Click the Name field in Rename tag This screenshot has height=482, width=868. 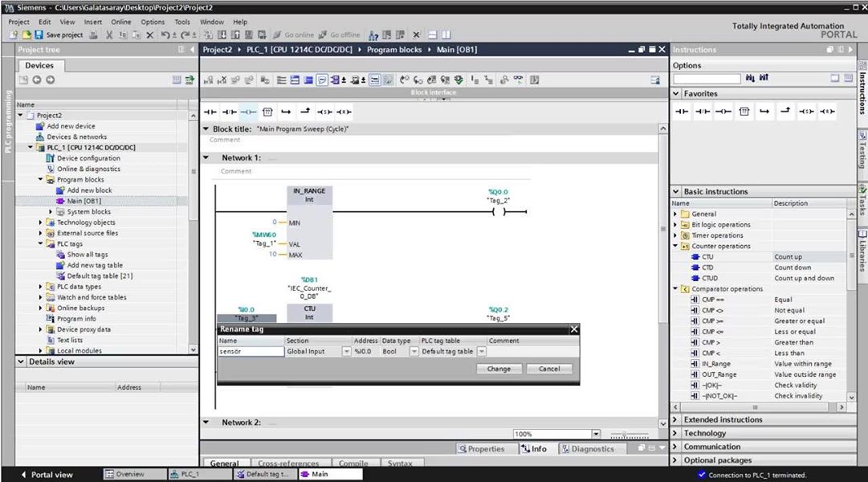pyautogui.click(x=251, y=351)
